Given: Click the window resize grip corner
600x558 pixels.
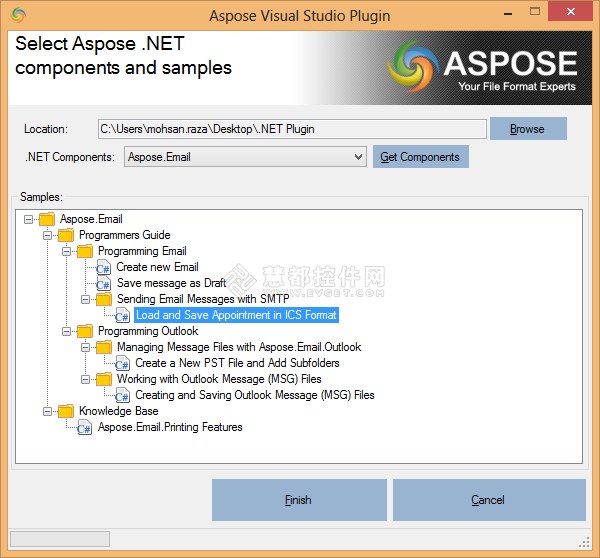Looking at the screenshot, I should pyautogui.click(x=584, y=543).
